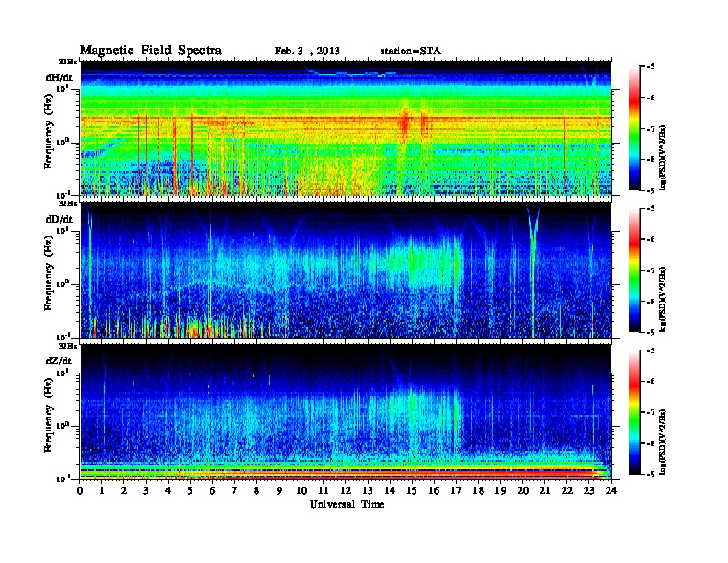The image size is (728, 563).
Task: Click the '32Hz' label atop dH/dt panel
Action: (x=68, y=62)
